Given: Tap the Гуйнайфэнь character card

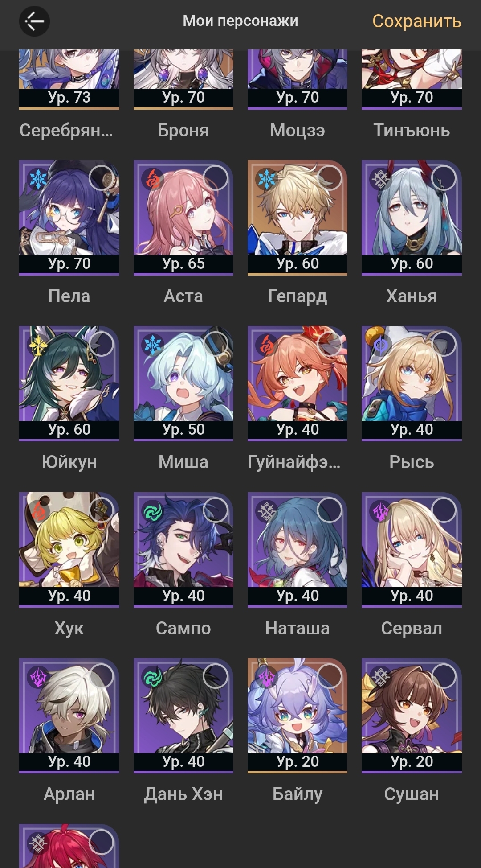Looking at the screenshot, I should (298, 383).
